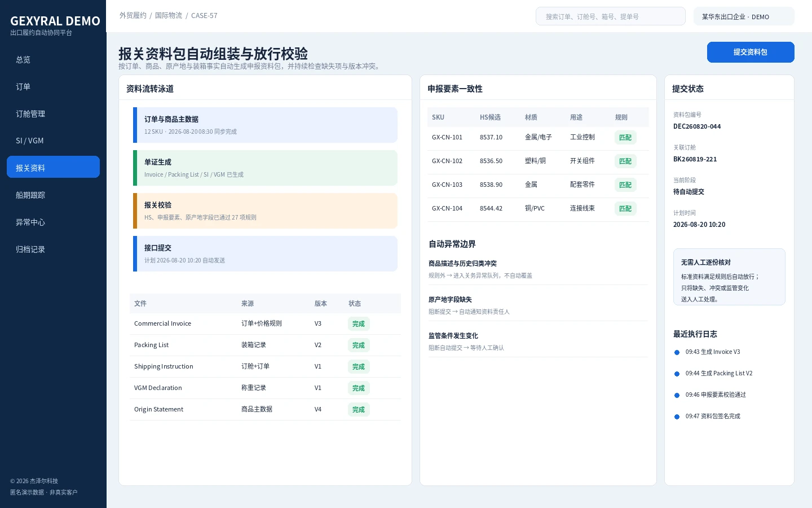The image size is (812, 508).
Task: Click 完成 badge for Commercial Invoice
Action: point(359,323)
